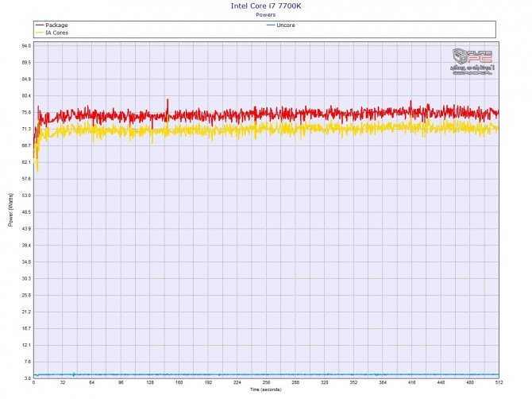Select the 71.3 value on the power axis
This screenshot has width=532, height=399.
coord(26,129)
